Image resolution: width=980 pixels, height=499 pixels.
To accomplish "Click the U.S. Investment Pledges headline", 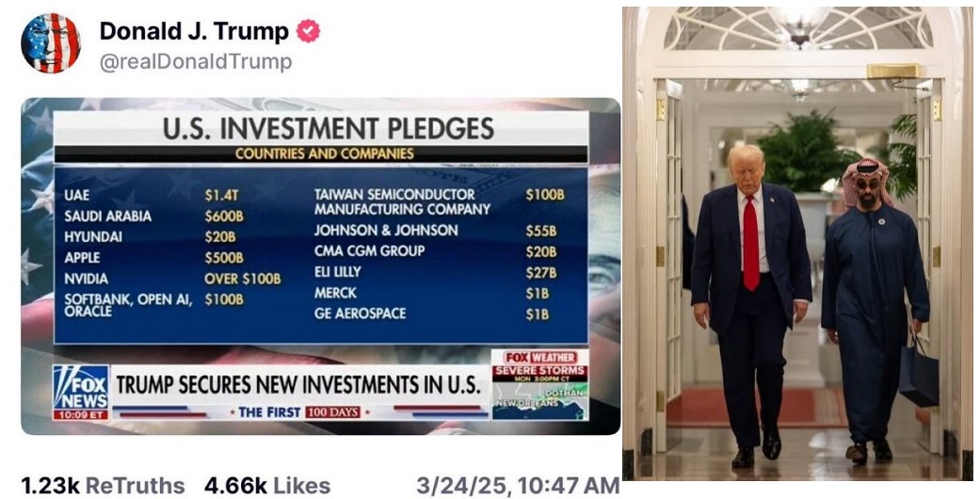I will [x=328, y=128].
